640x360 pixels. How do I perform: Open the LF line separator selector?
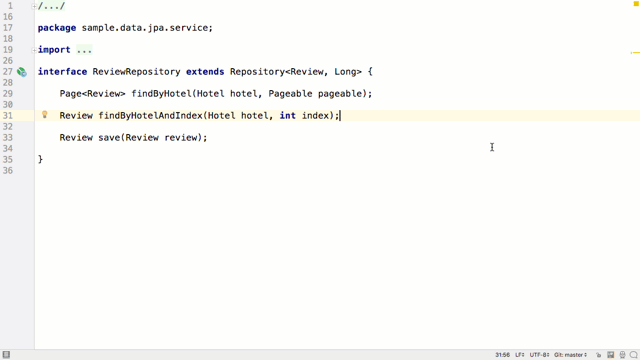(x=520, y=355)
